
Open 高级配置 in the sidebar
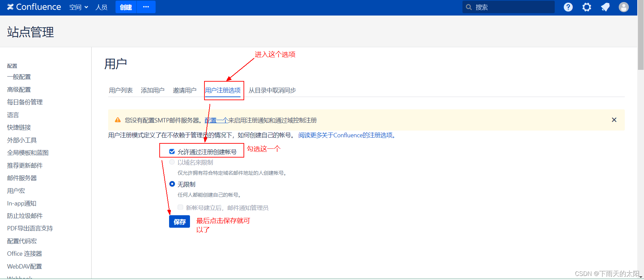point(19,89)
